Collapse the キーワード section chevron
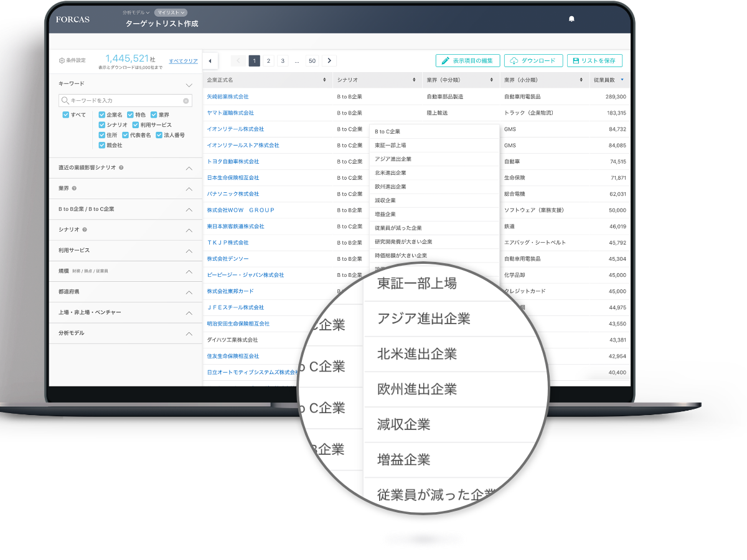The height and width of the screenshot is (560, 747). (x=189, y=85)
